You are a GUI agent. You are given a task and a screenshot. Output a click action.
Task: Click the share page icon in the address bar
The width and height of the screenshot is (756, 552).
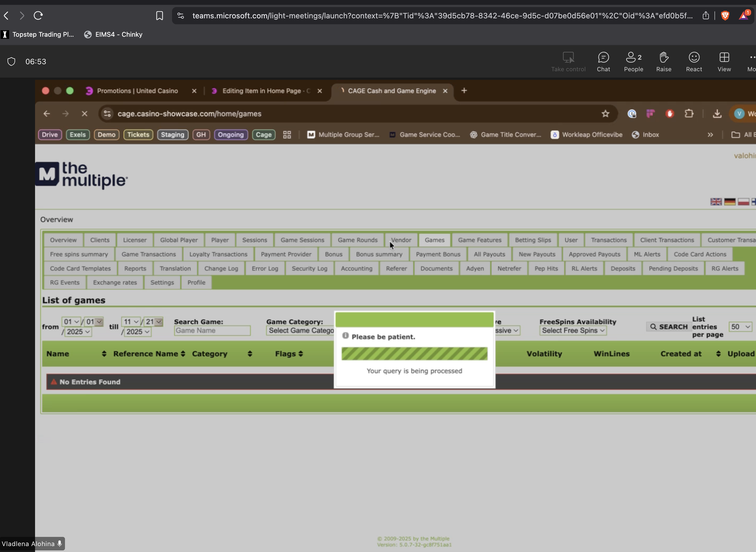tap(705, 16)
